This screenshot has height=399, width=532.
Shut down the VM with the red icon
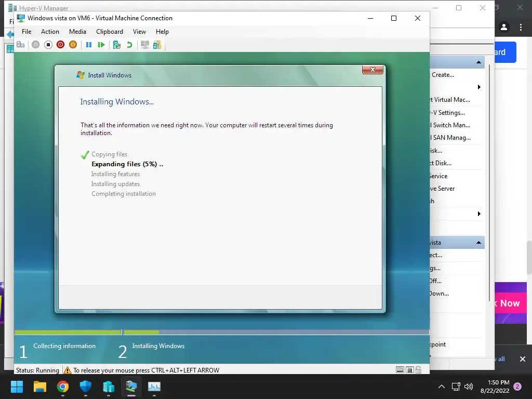click(x=60, y=45)
